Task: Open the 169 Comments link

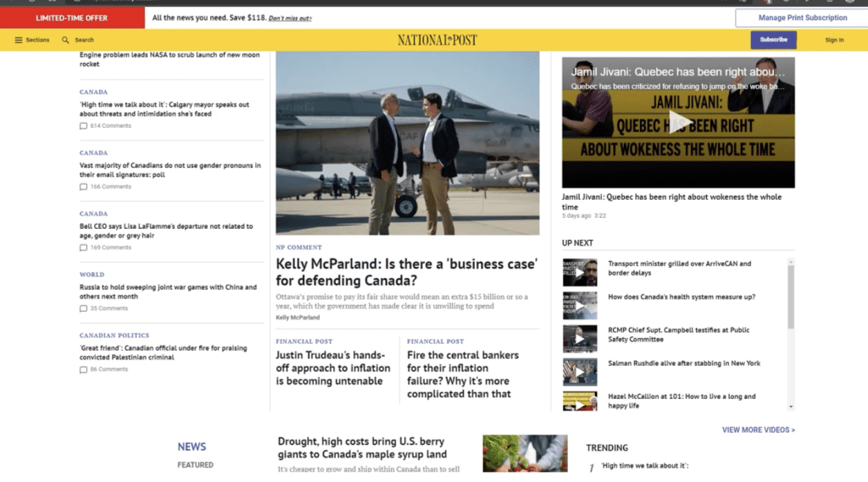Action: (x=111, y=248)
